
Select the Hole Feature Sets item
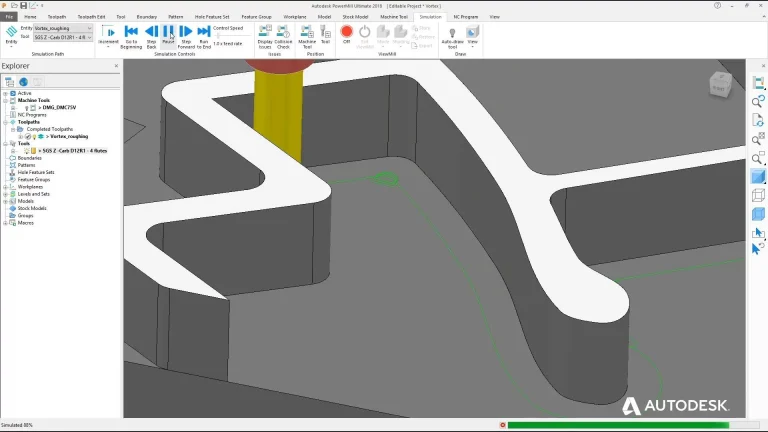coord(36,172)
